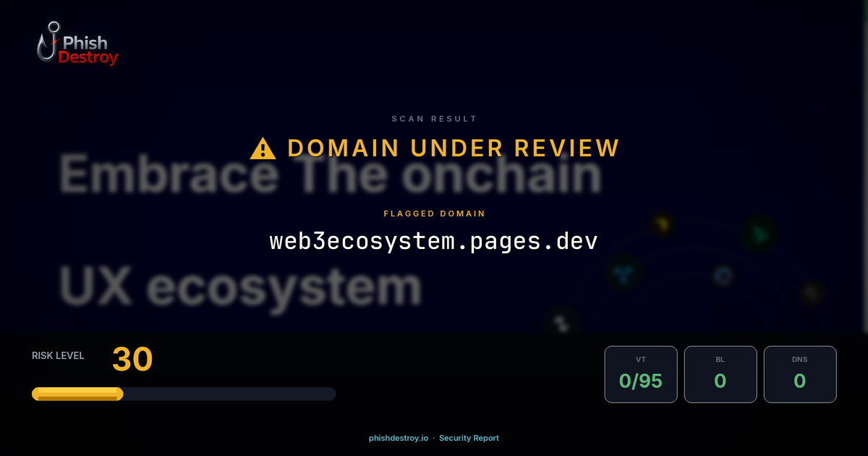
Task: Click the DOMAIN UNDER REVIEW heading
Action: (454, 148)
